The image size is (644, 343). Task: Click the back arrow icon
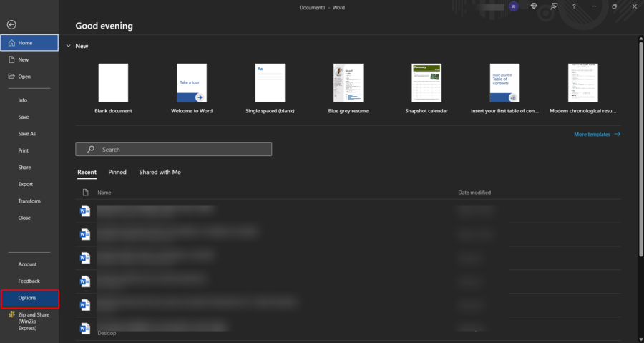[11, 25]
